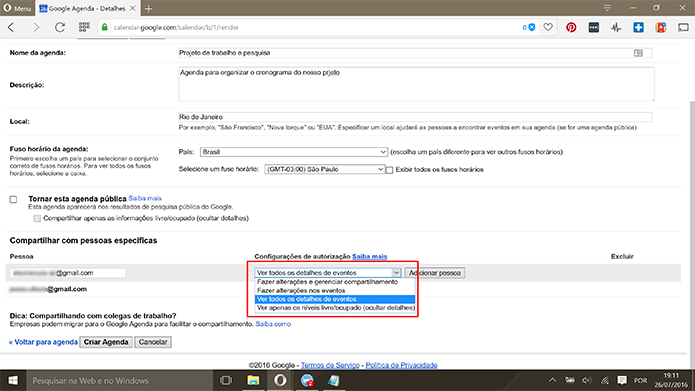The width and height of the screenshot is (695, 391).
Task: Open the Saiba como link
Action: [x=273, y=324]
